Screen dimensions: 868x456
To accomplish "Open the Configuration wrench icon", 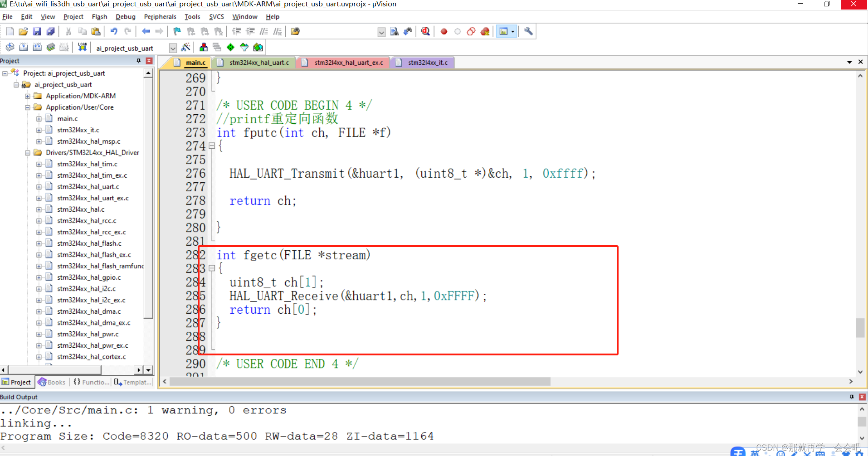I will pyautogui.click(x=528, y=31).
